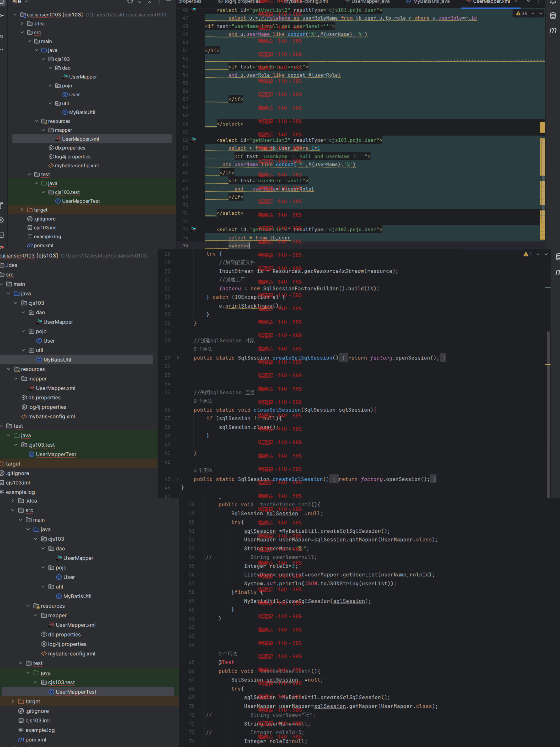Open the UserMapper interface in bottom screenshot tree
The image size is (560, 747).
point(74,558)
